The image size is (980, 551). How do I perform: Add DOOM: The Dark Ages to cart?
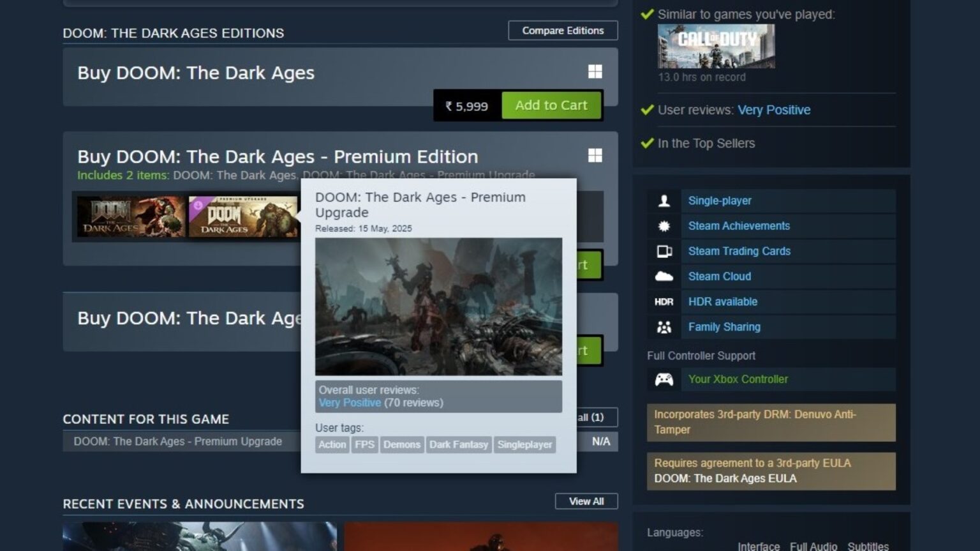551,105
